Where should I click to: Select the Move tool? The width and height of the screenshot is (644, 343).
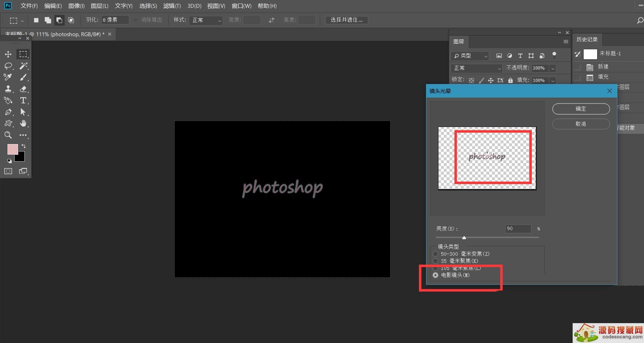point(8,54)
